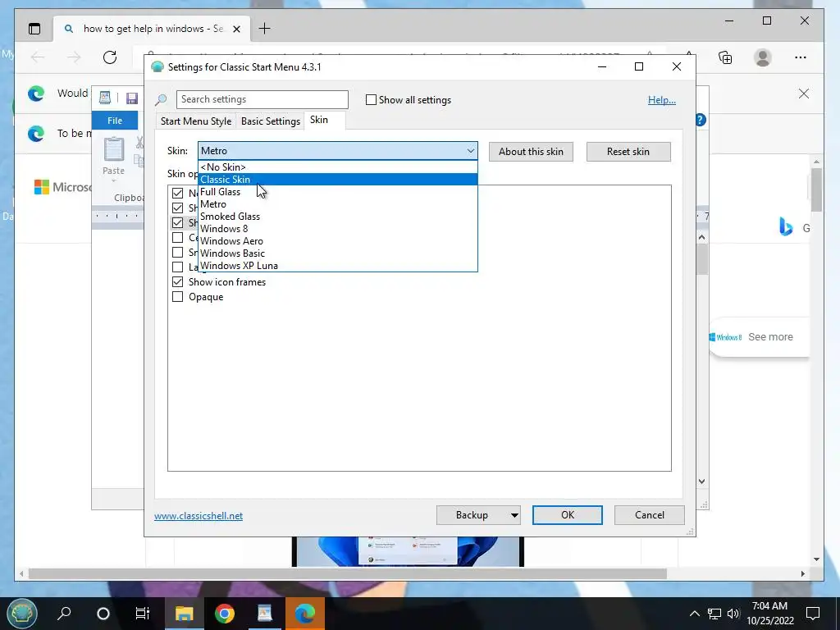The height and width of the screenshot is (630, 840).
Task: Open the notification center icon
Action: click(813, 614)
